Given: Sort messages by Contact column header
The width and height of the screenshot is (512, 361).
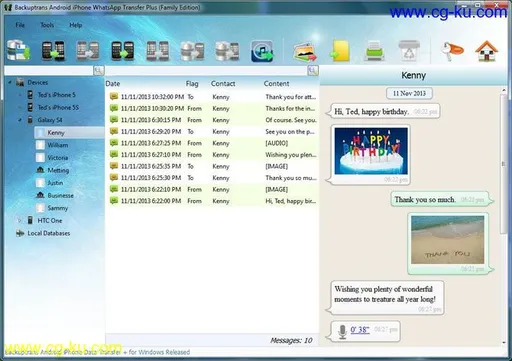Looking at the screenshot, I should [x=223, y=84].
